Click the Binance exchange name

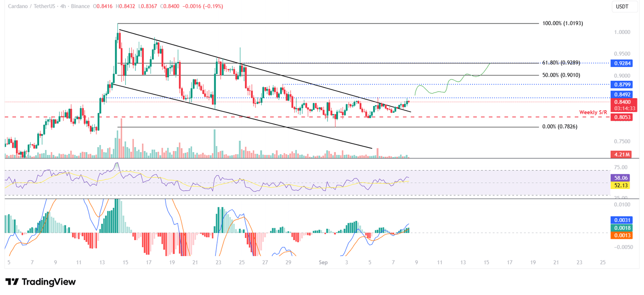[81, 6]
